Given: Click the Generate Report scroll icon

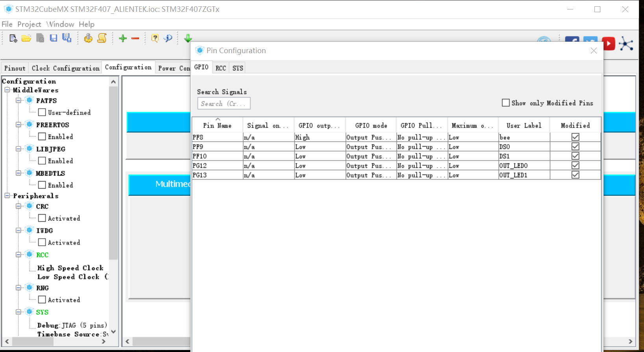Looking at the screenshot, I should (102, 38).
